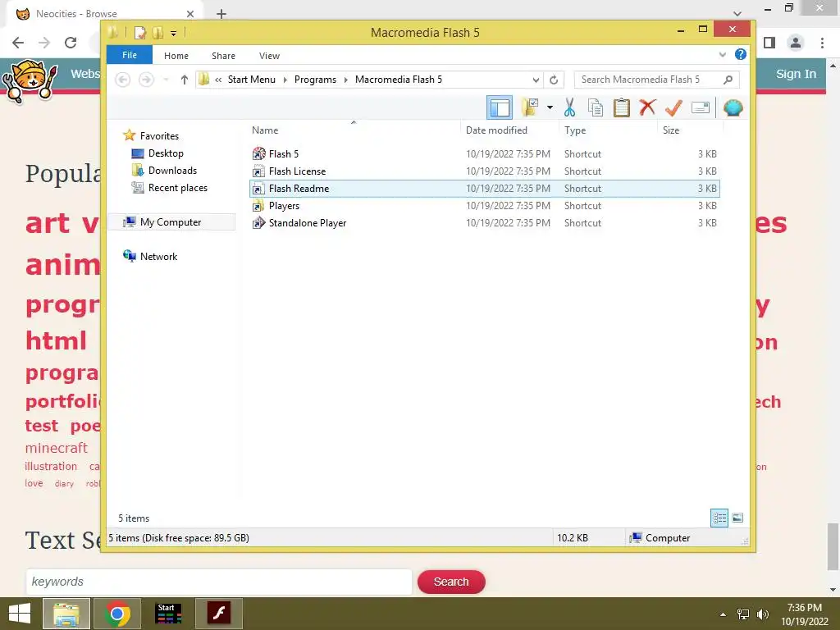Screen dimensions: 840x630
Task: Go forward in Explorer navigation
Action: 146,80
